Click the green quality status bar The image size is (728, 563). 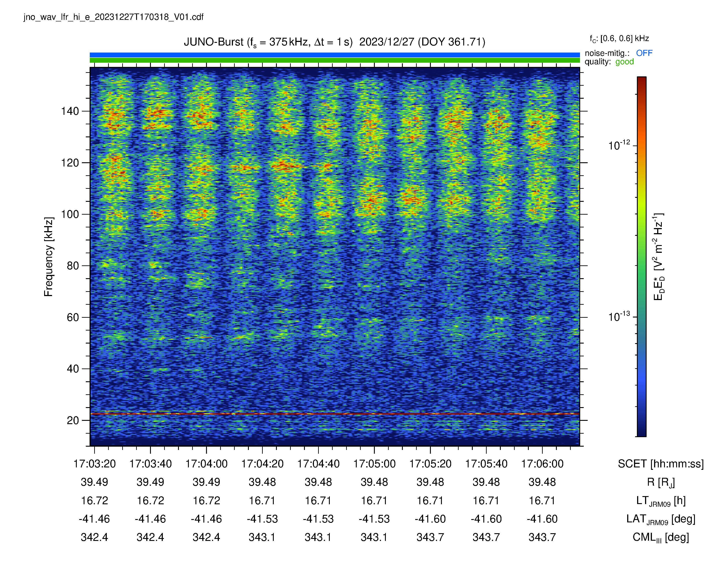click(335, 60)
